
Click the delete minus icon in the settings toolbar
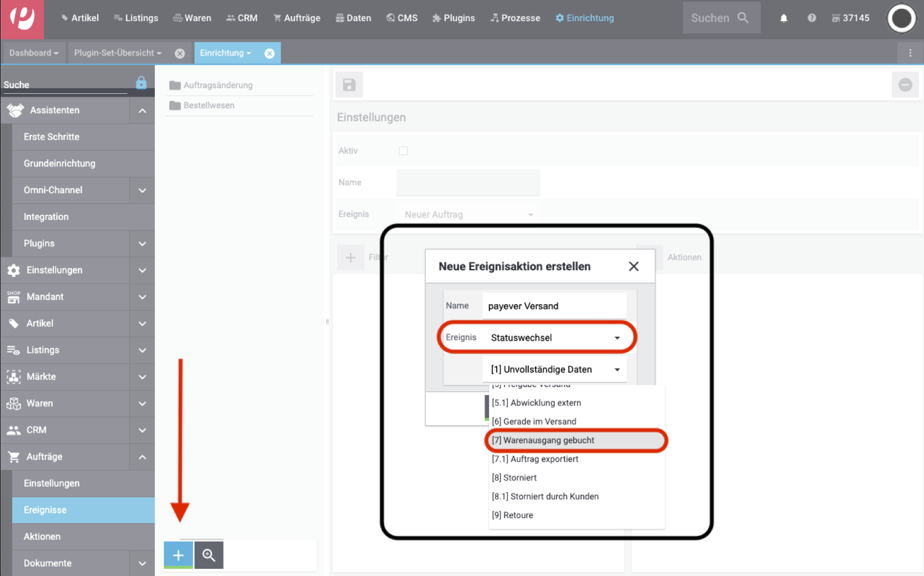click(x=905, y=85)
